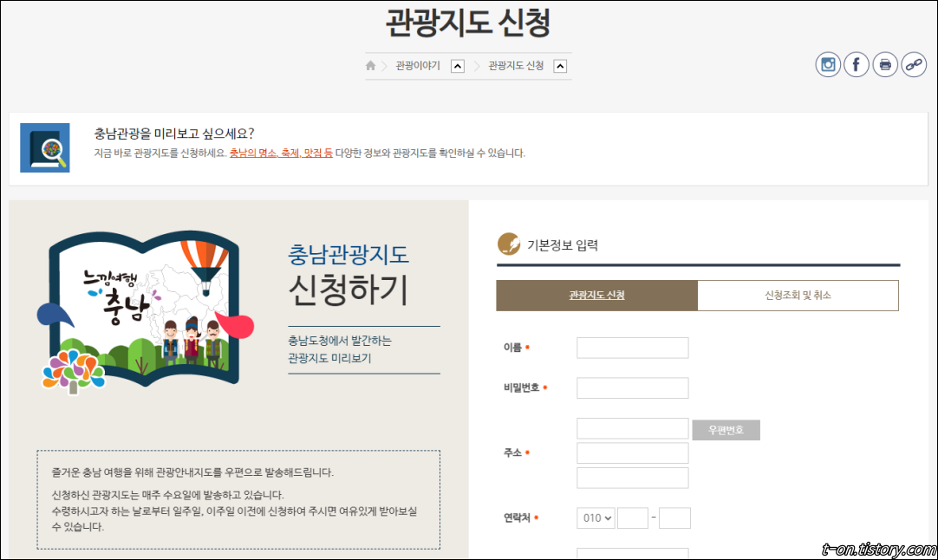
Task: Click the third 주소 detail field
Action: (632, 478)
